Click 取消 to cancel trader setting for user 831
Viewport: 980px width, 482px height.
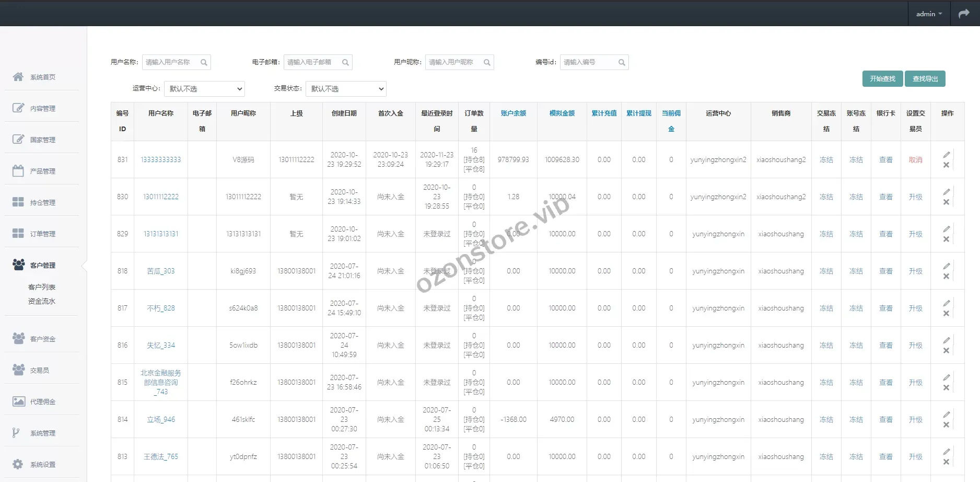pyautogui.click(x=916, y=160)
